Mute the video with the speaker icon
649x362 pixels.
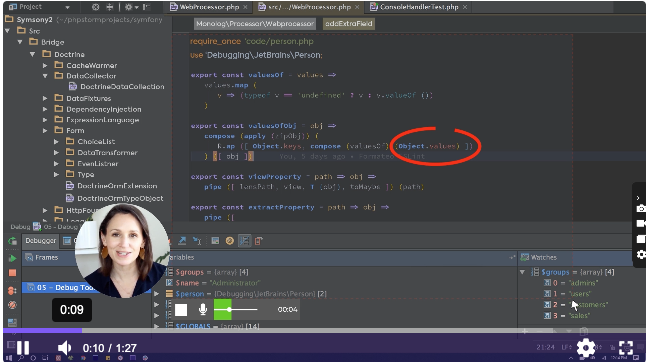tap(64, 348)
